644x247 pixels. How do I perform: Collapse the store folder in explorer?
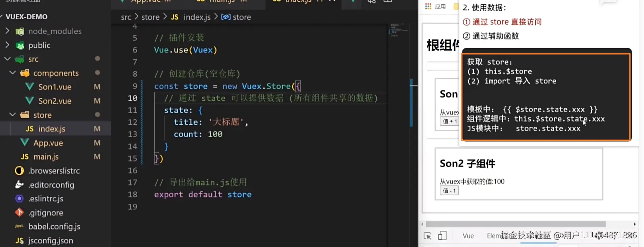click(x=12, y=115)
